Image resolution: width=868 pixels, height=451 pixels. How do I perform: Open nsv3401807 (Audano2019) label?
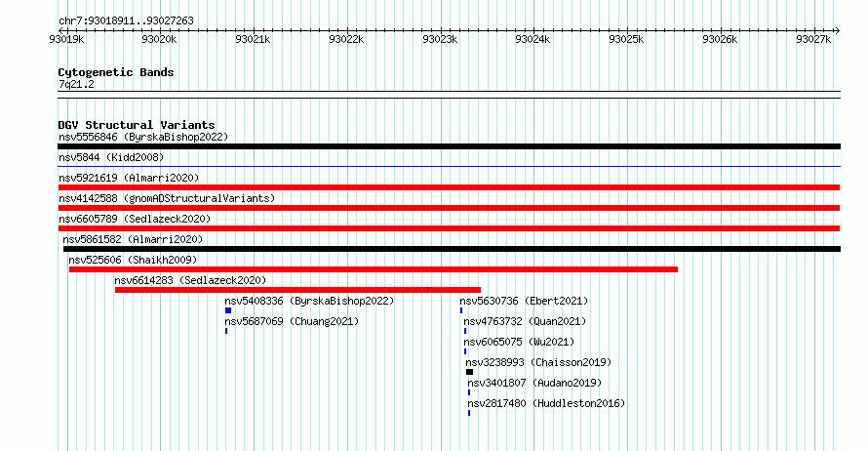coord(534,383)
